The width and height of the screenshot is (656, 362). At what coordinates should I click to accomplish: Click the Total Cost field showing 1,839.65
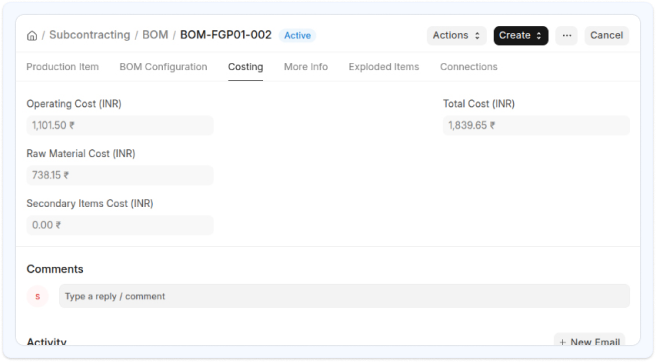[x=536, y=126]
